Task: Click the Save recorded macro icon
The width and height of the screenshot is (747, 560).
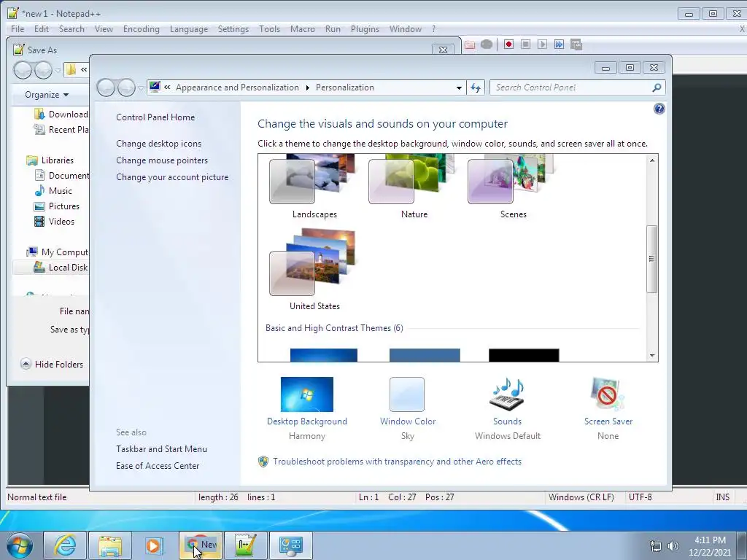Action: (x=576, y=44)
